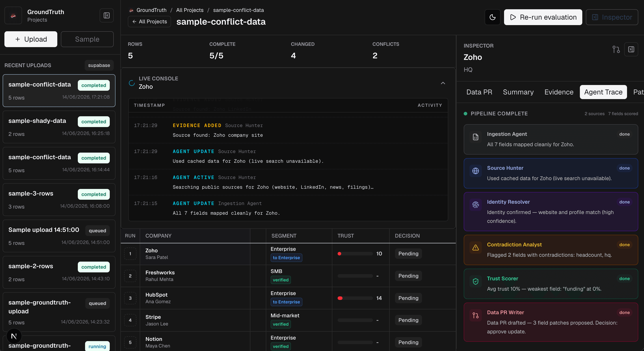Select run number 3 for HubSpot

tap(130, 298)
